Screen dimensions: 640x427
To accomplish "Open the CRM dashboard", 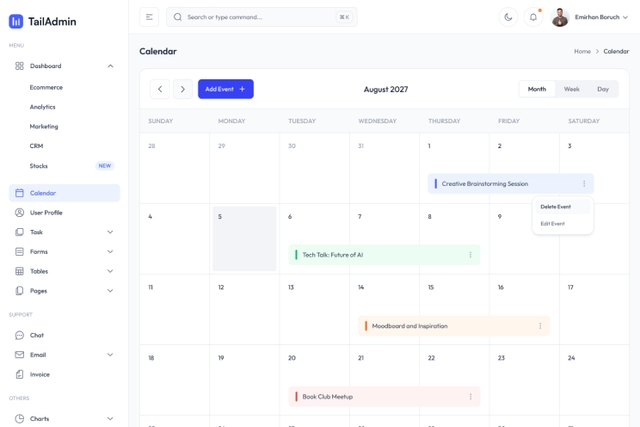I will 36,146.
